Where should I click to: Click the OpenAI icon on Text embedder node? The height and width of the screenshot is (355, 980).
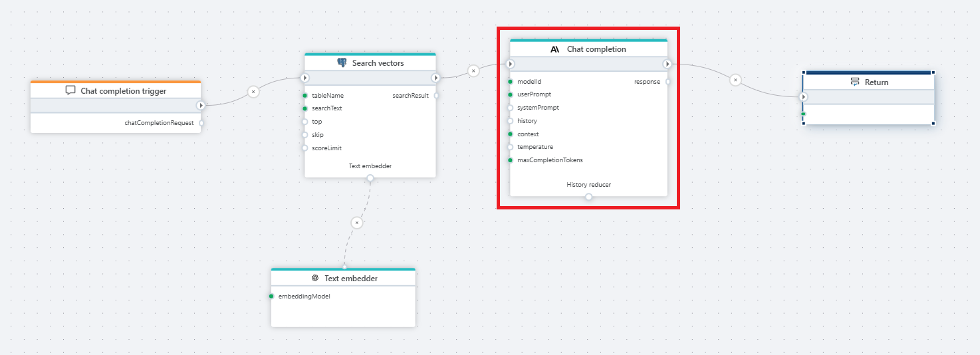(x=315, y=279)
